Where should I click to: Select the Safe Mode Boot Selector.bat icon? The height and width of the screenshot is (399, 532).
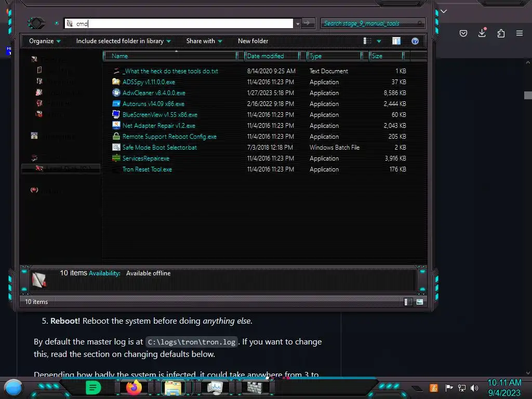(116, 147)
